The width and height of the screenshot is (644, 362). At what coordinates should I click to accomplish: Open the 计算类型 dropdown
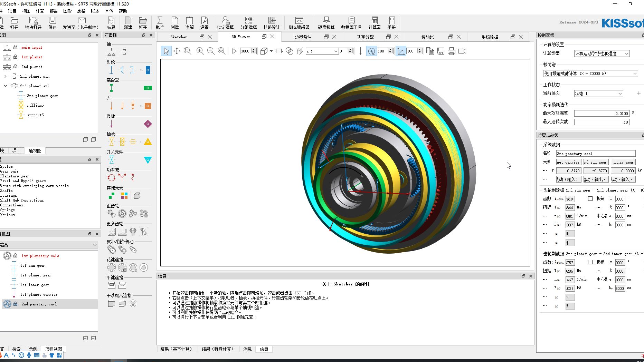coord(602,53)
